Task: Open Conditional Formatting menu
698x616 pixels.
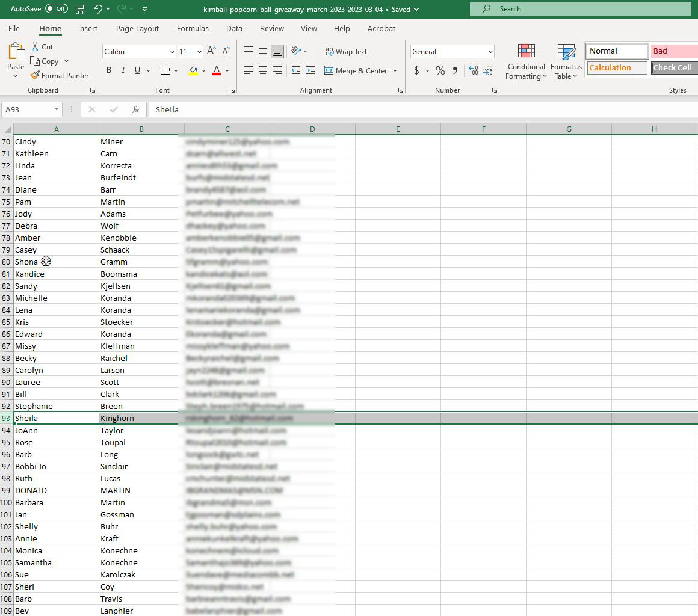Action: pyautogui.click(x=526, y=63)
